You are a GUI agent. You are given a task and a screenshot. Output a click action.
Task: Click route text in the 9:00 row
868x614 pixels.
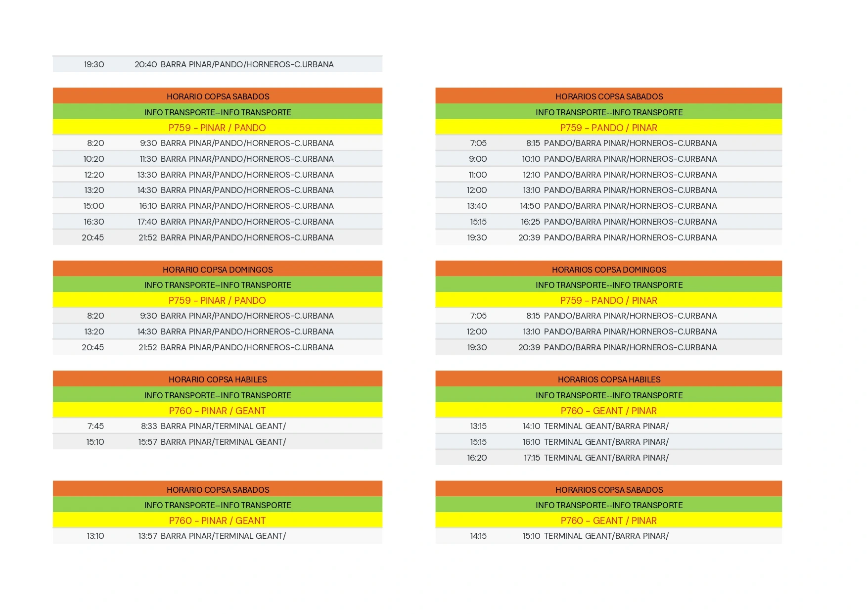(631, 159)
